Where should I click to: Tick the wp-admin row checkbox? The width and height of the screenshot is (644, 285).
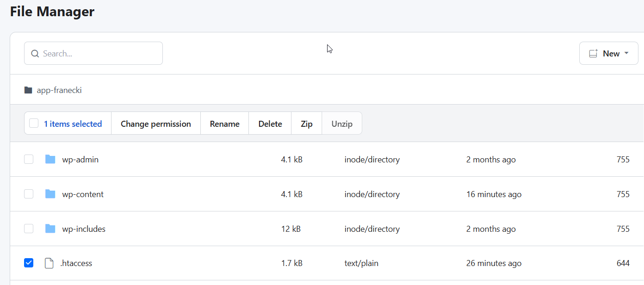click(x=29, y=160)
